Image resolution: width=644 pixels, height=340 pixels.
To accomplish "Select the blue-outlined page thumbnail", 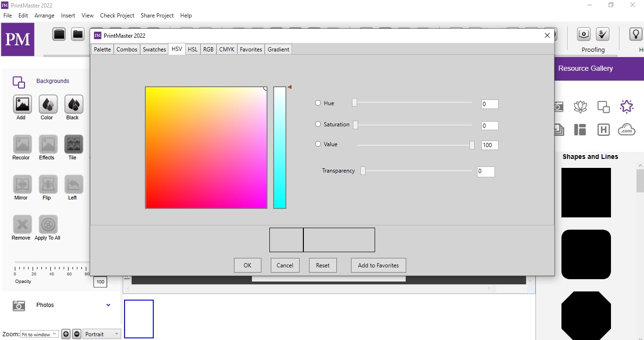I will pos(139,319).
